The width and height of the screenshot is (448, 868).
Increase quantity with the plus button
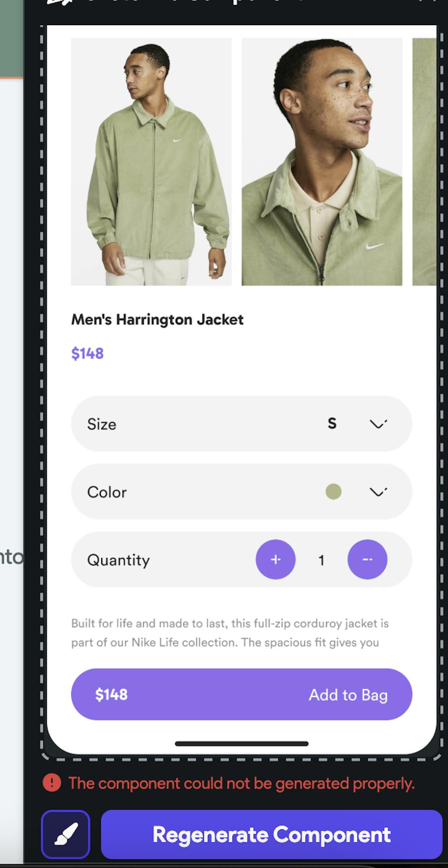pos(276,559)
